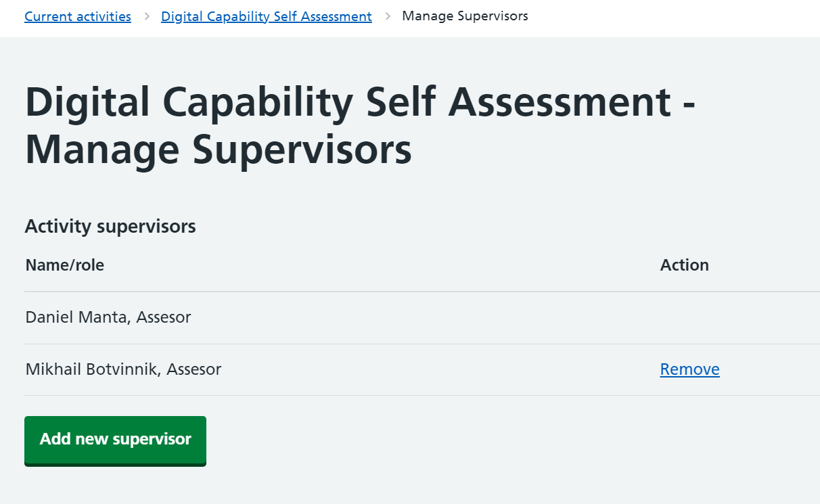Click the name Daniel Manta
820x504 pixels.
click(75, 317)
